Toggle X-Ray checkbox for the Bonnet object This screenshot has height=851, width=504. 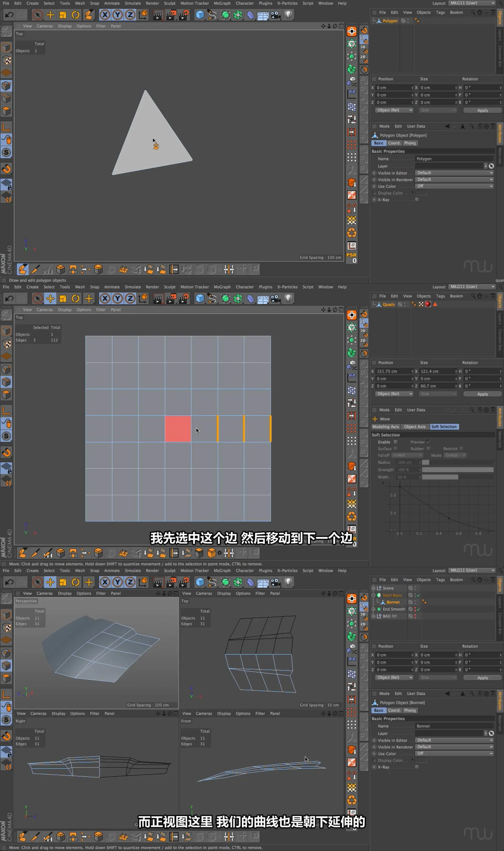(417, 767)
